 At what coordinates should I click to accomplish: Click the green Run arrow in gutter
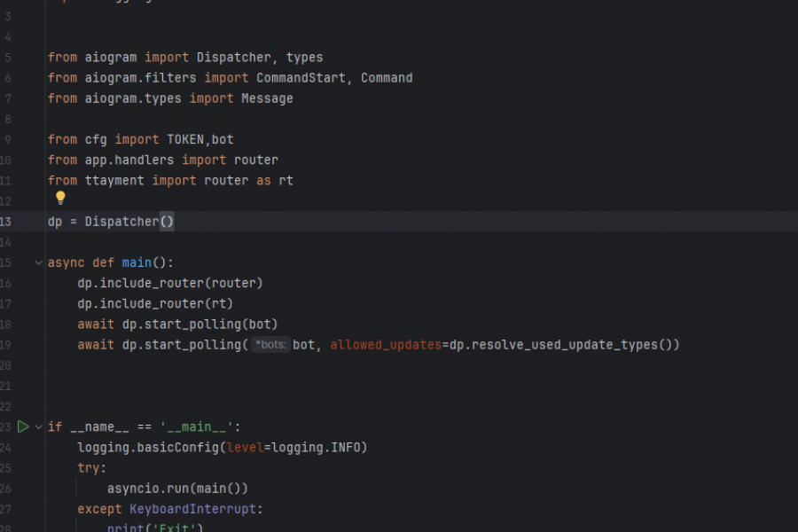pos(23,426)
